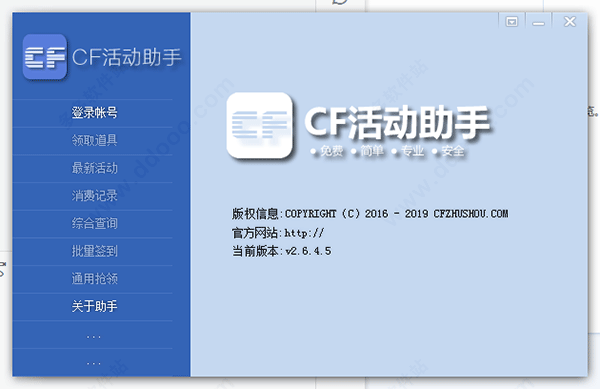Screen dimensions: 600x389
Task: Click the CF logo icon in sidebar header
Action: [x=45, y=57]
